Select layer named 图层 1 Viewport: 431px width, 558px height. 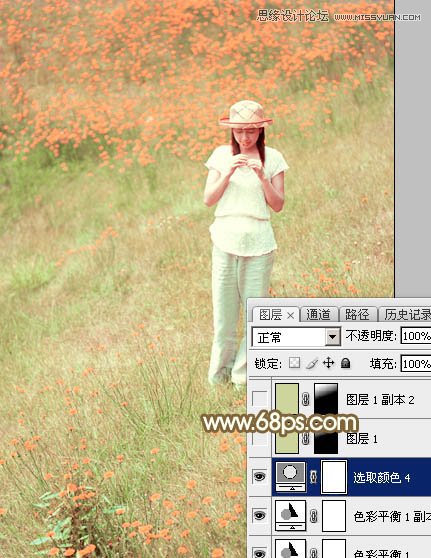coord(361,438)
